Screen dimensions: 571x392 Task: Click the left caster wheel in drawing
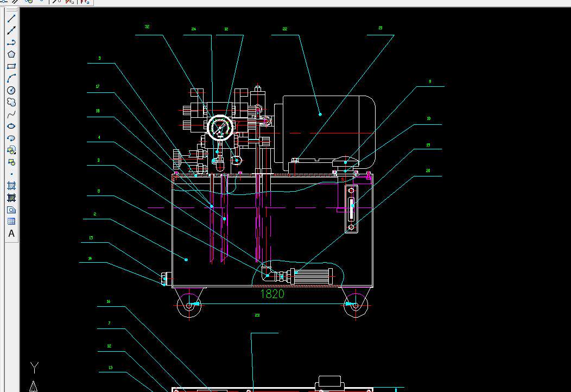click(x=189, y=305)
